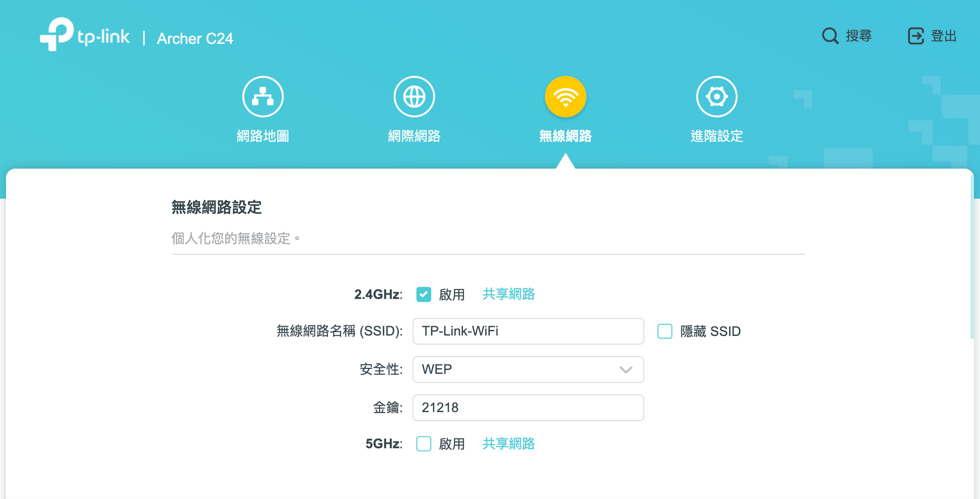This screenshot has width=980, height=499.
Task: Enable the 5GHz 啟用 checkbox
Action: coord(423,444)
